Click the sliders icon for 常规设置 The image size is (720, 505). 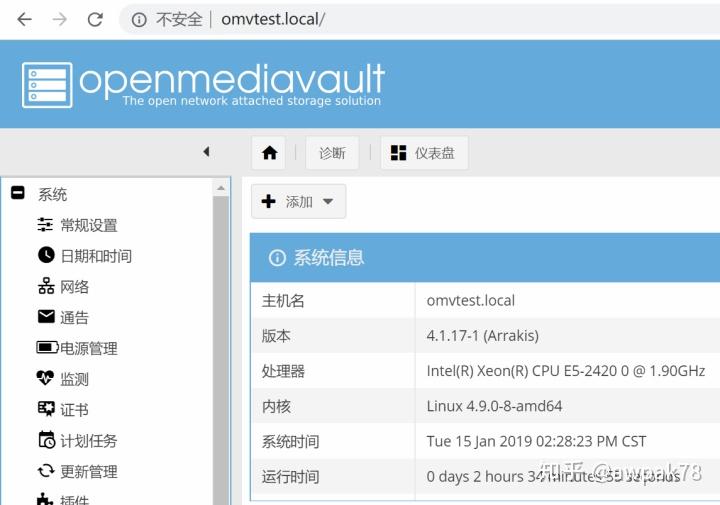tap(45, 224)
